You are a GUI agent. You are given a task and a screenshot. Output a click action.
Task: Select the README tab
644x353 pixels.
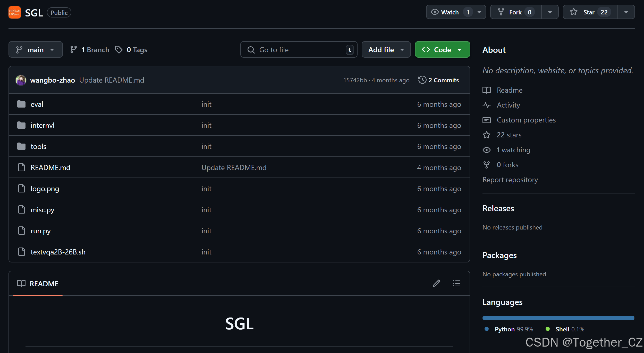[38, 284]
